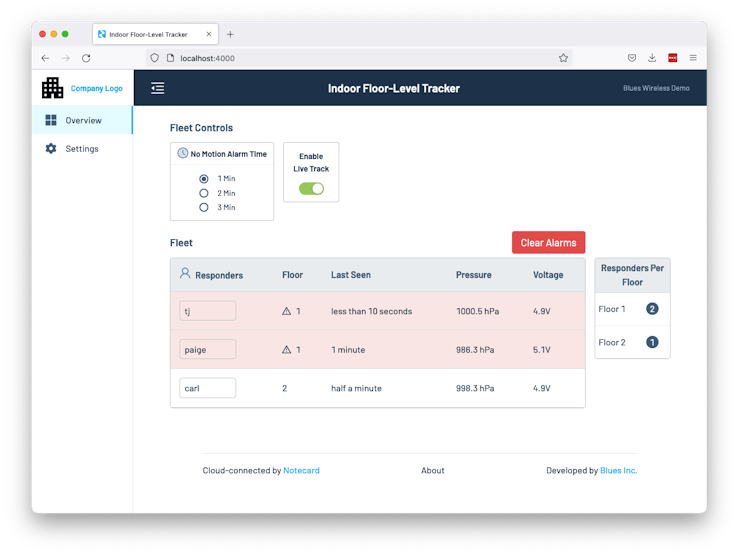
Task: Click the company building logo icon
Action: [52, 88]
